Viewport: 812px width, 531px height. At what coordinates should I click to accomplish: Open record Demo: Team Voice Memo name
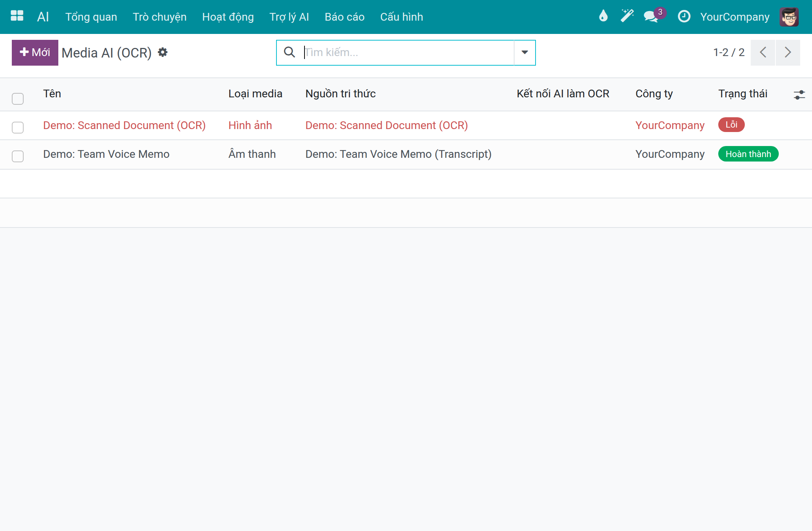pyautogui.click(x=106, y=154)
